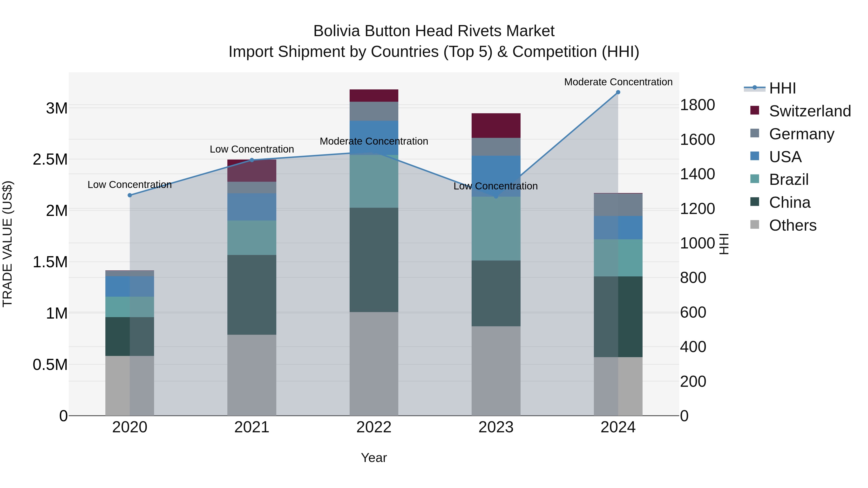Click the 2024 HHI data point

coord(618,92)
